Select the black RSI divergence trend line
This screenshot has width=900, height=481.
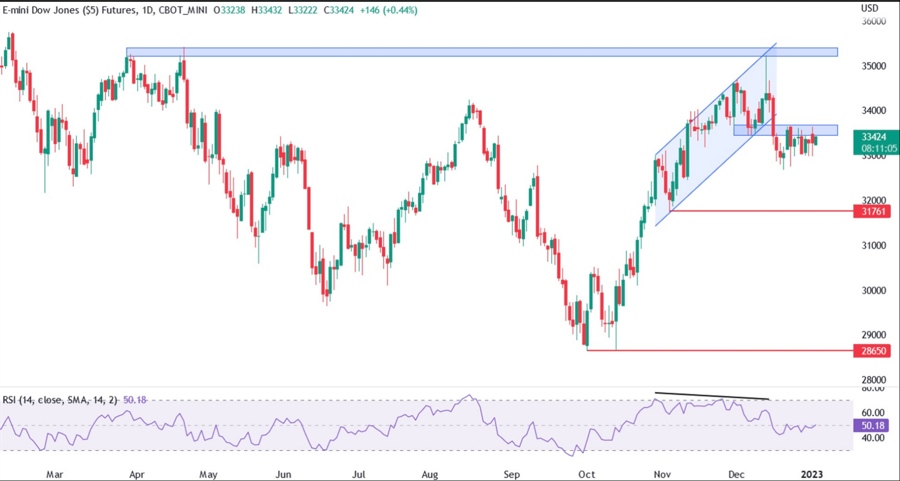[711, 396]
